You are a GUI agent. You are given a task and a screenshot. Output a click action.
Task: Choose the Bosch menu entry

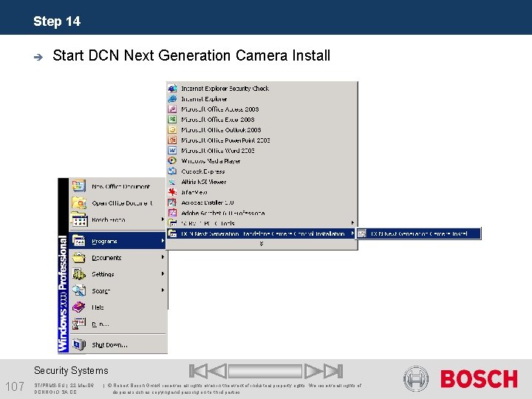[117, 220]
